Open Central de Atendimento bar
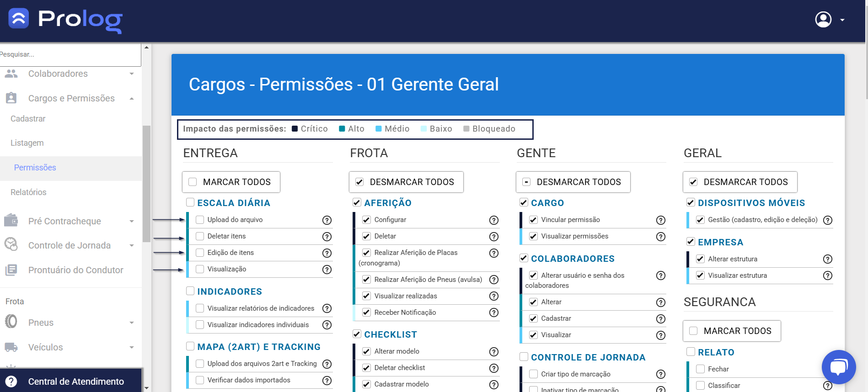868x392 pixels. coord(71,381)
